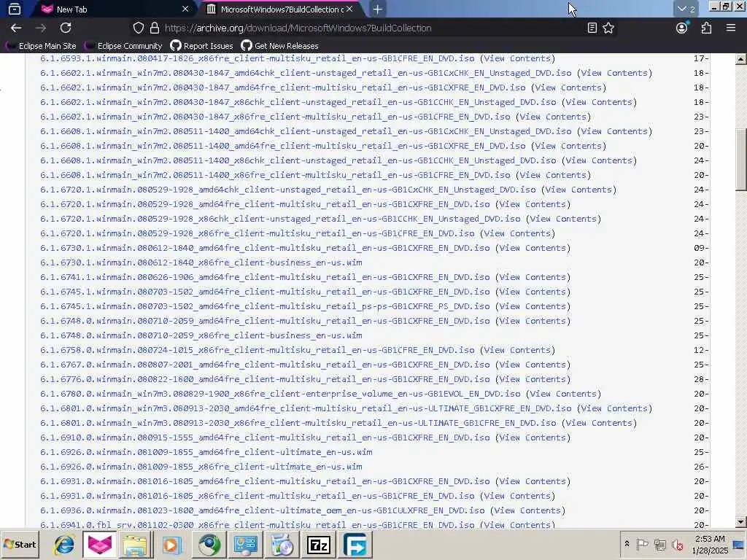Go forward one page
Viewport: 747px width, 560px height.
coord(41,28)
